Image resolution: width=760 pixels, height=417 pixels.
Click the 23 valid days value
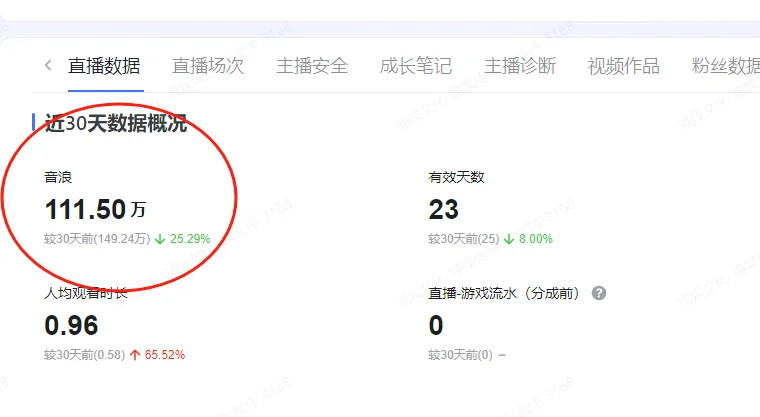coord(443,209)
